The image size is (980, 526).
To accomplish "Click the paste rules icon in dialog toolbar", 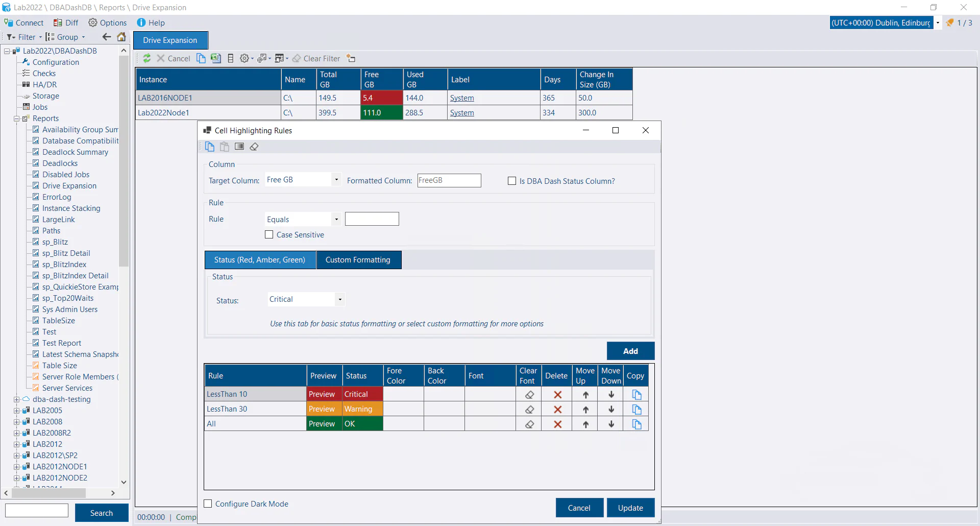I will pos(225,147).
